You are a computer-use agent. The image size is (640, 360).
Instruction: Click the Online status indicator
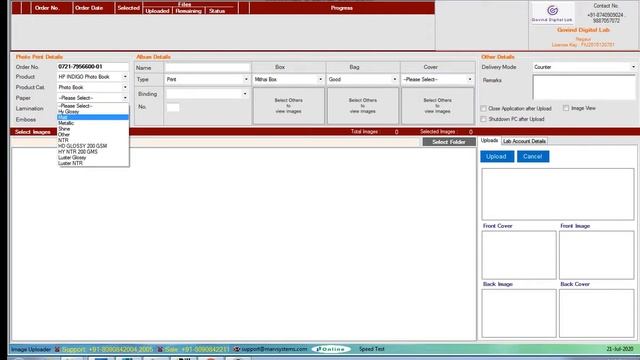pyautogui.click(x=331, y=349)
